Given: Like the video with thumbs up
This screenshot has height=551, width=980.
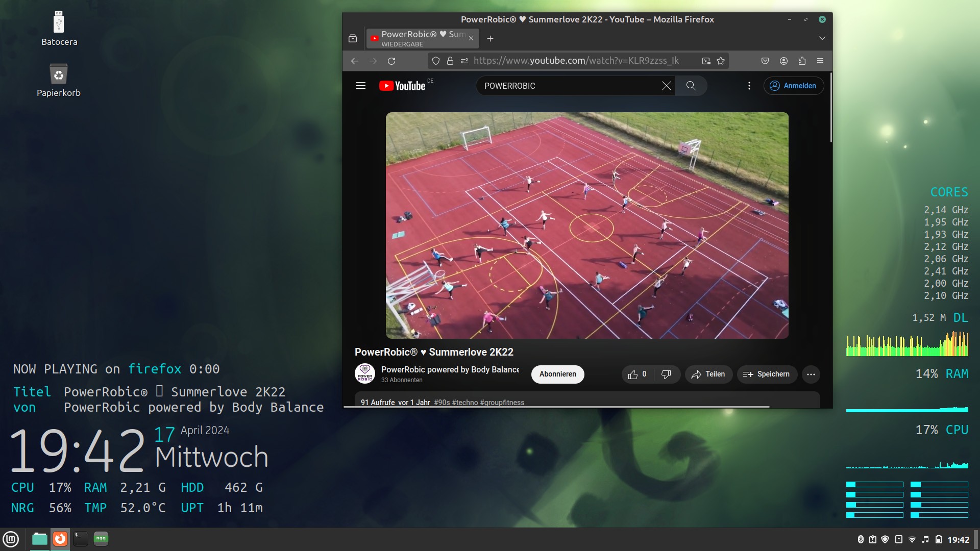Looking at the screenshot, I should [633, 374].
